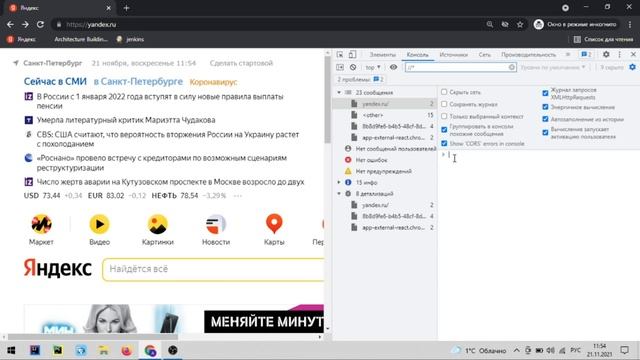Click Сделать стартовой link
This screenshot has height=360, width=640.
(241, 63)
